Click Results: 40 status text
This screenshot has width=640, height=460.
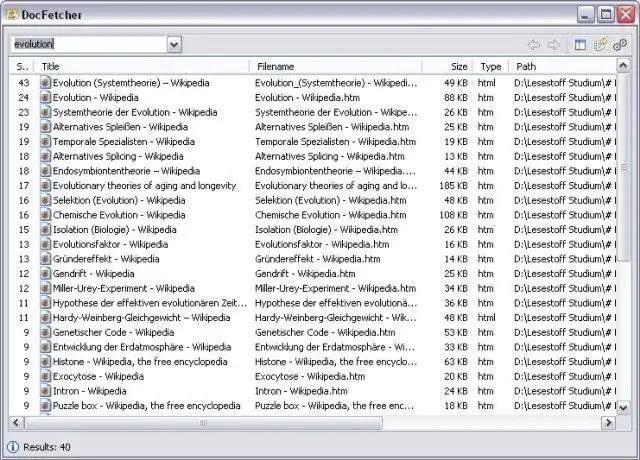pyautogui.click(x=47, y=447)
